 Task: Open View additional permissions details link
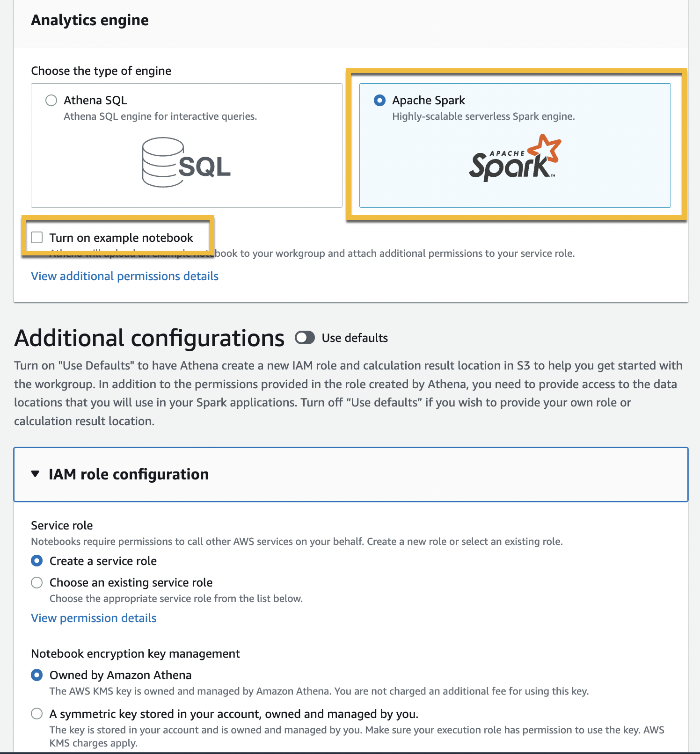tap(124, 276)
